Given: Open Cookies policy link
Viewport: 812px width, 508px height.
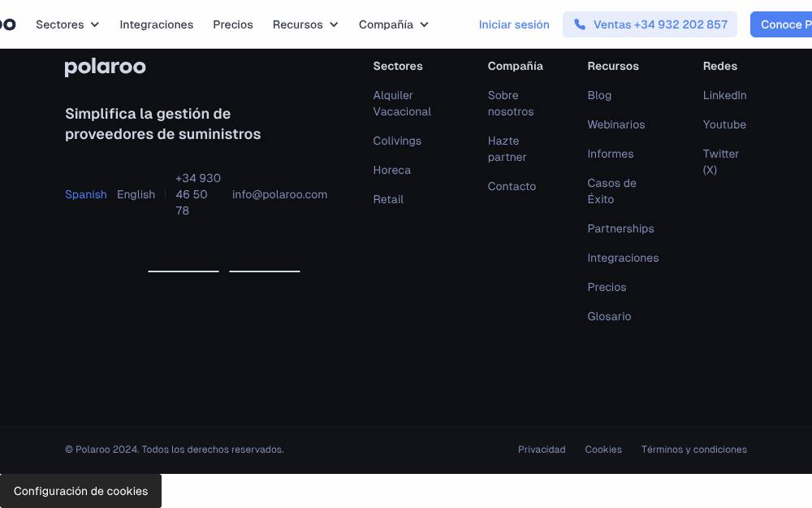Looking at the screenshot, I should [x=603, y=449].
